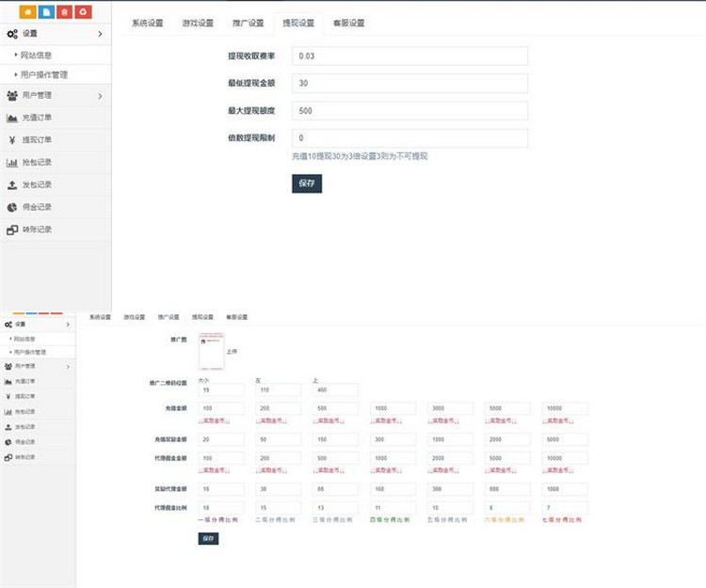Select the 提现设置 tab on withdrawal page
Image resolution: width=706 pixels, height=588 pixels.
[298, 23]
